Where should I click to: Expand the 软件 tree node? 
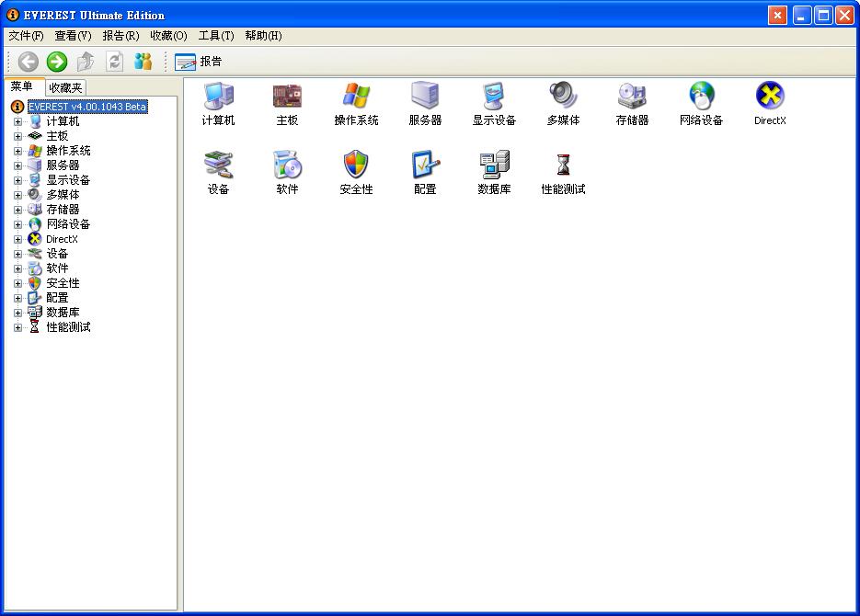coord(17,269)
